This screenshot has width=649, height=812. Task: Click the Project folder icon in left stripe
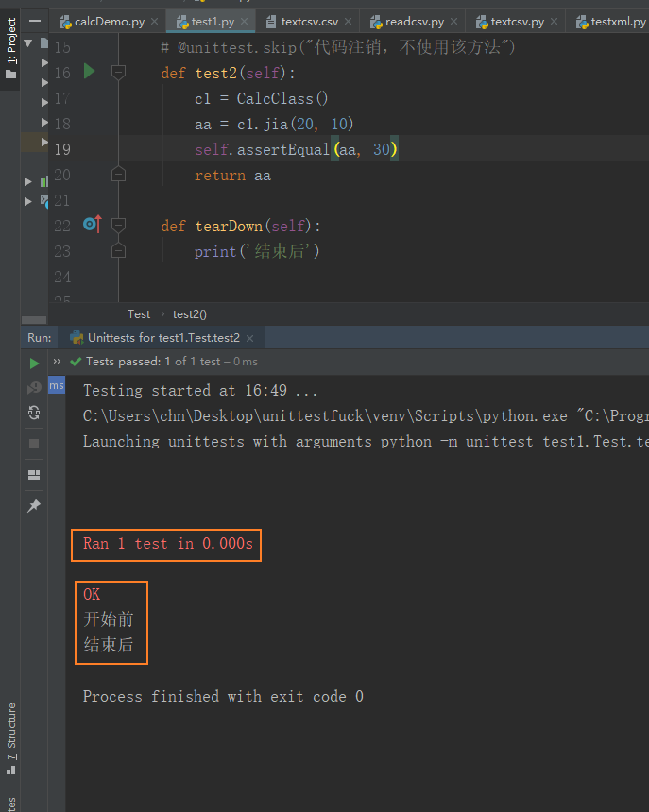11,76
